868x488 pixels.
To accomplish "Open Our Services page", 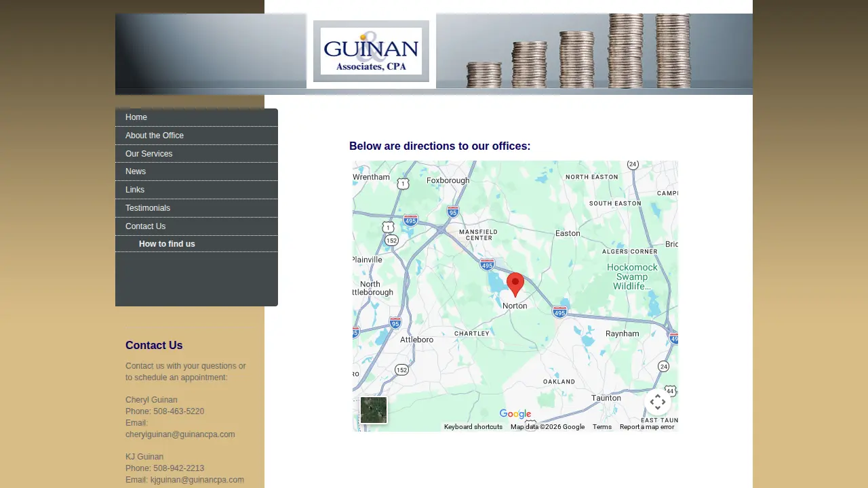I will point(197,154).
